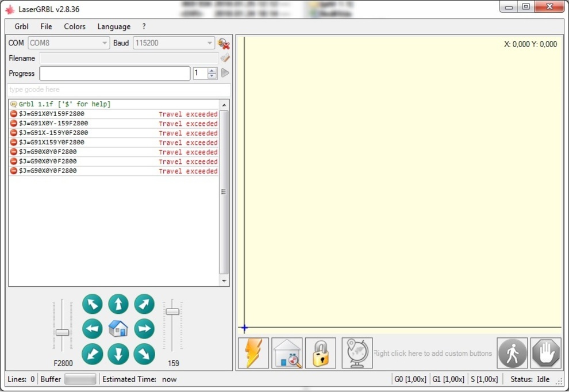Expand the Baud rate dropdown
This screenshot has height=392, width=569.
(210, 43)
